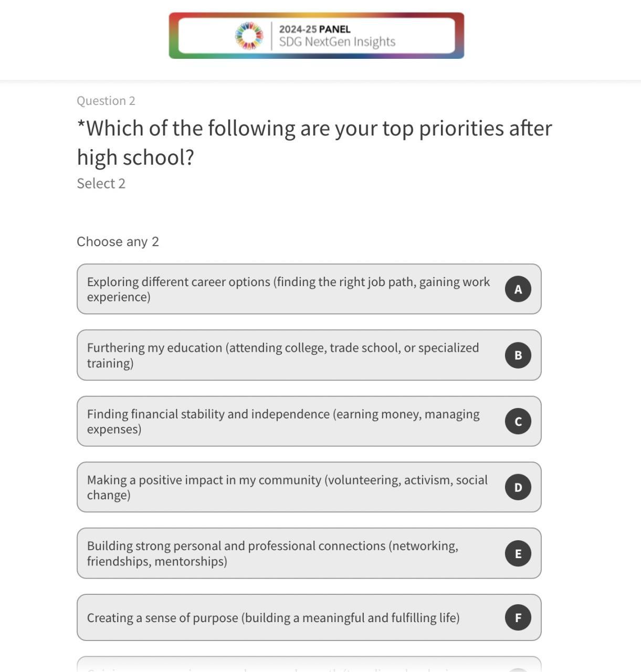Viewport: 641px width, 672px height.
Task: Choose 'Finding financial stability and independence' option
Action: (282, 422)
